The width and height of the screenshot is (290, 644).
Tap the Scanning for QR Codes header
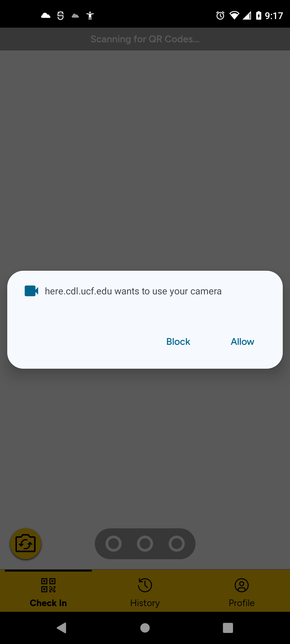click(x=145, y=39)
